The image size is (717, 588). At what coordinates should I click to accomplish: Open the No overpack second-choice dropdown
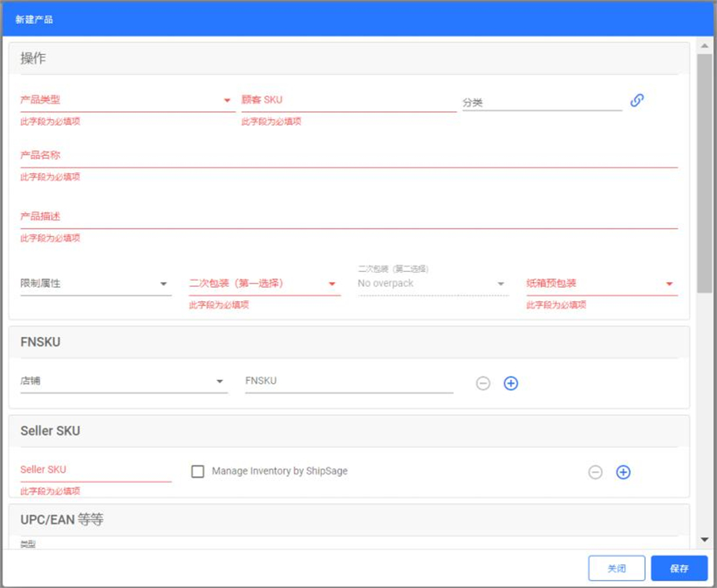point(433,283)
